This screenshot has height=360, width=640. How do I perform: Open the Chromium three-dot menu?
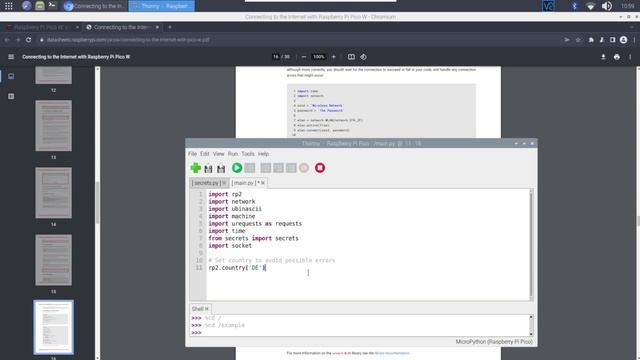634,40
